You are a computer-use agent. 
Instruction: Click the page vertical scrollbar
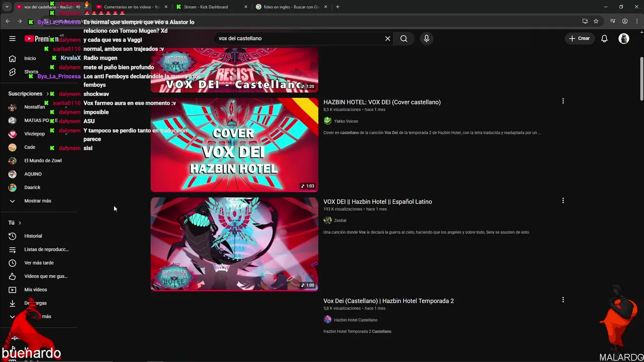(641, 79)
